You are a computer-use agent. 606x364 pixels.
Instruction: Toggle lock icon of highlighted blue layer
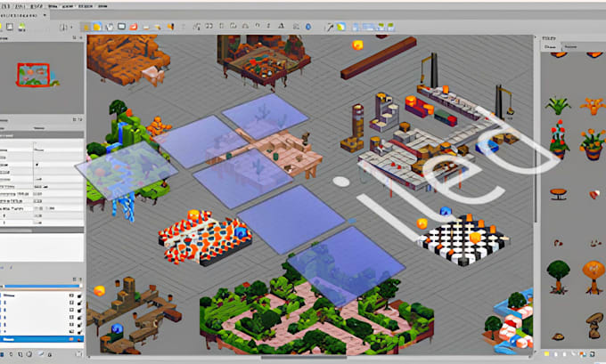click(x=79, y=339)
